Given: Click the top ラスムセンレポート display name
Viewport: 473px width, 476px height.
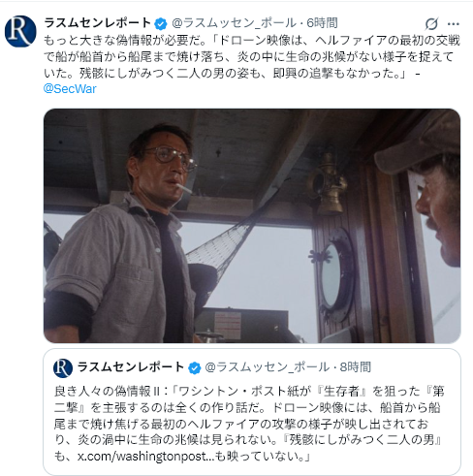Looking at the screenshot, I should point(97,23).
